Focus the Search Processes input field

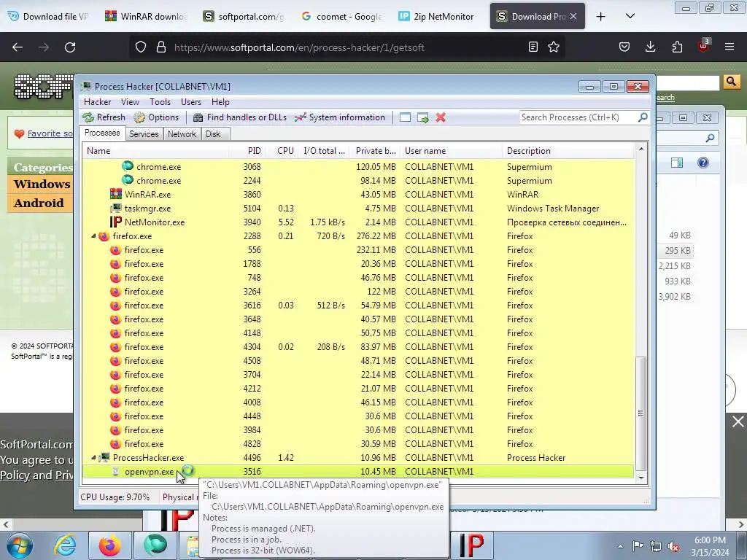pyautogui.click(x=578, y=117)
